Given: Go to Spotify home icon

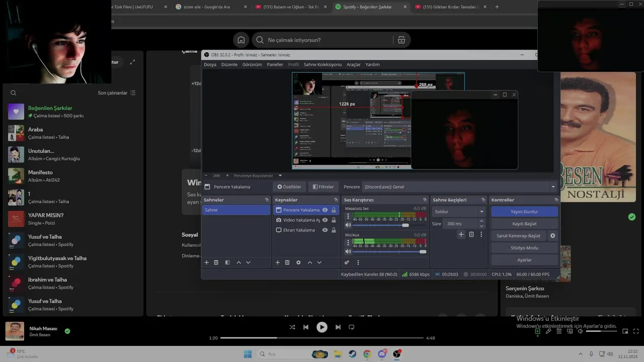Looking at the screenshot, I should click(242, 40).
